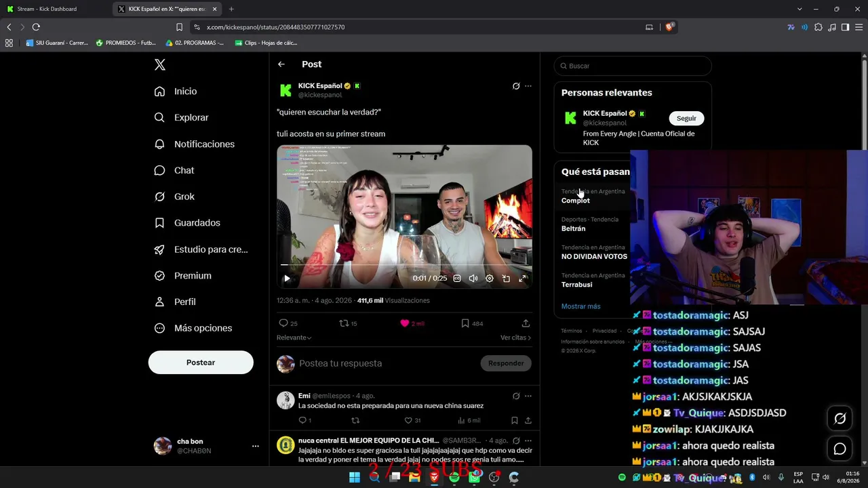The height and width of the screenshot is (488, 868).
Task: Open more options on KICK Español post
Action: click(528, 86)
